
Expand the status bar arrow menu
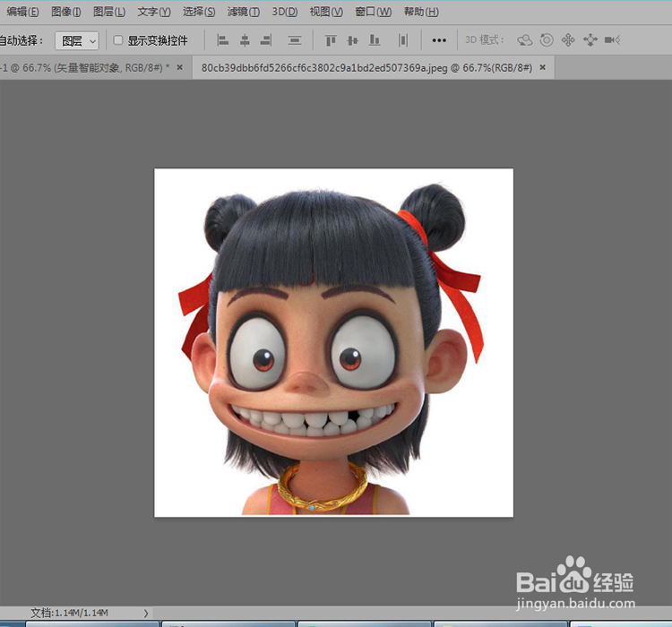(146, 614)
